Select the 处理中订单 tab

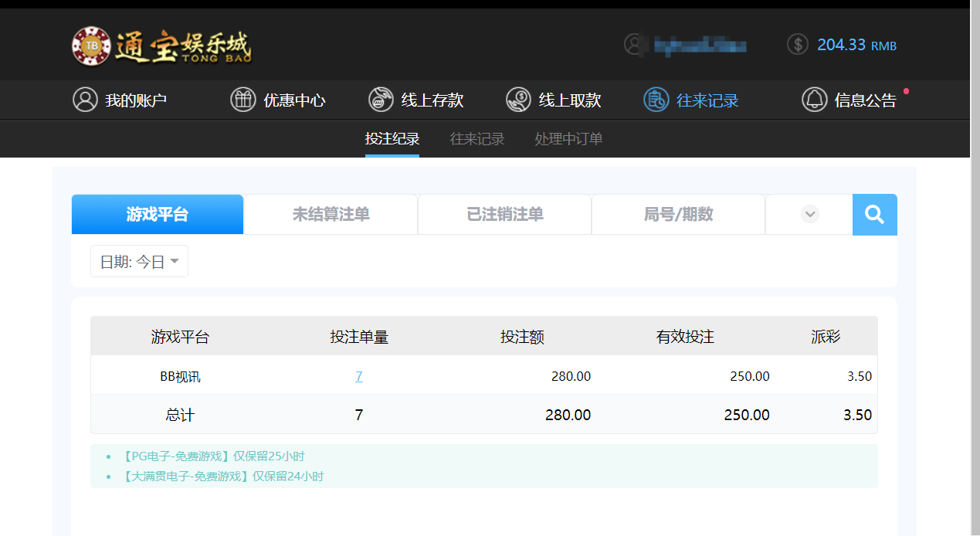[568, 138]
